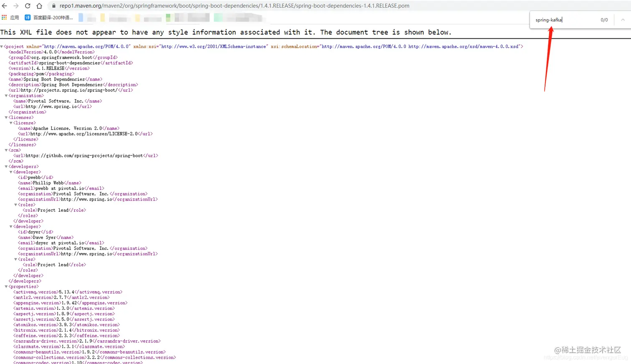Collapse the developers XML node
The height and width of the screenshot is (364, 631).
pyautogui.click(x=6, y=167)
